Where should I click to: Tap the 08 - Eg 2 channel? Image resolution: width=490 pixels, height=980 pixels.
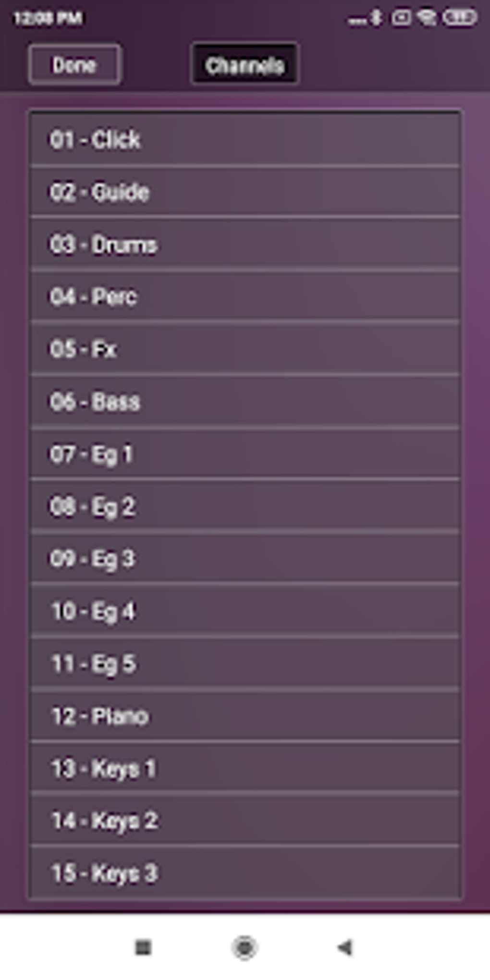point(245,506)
